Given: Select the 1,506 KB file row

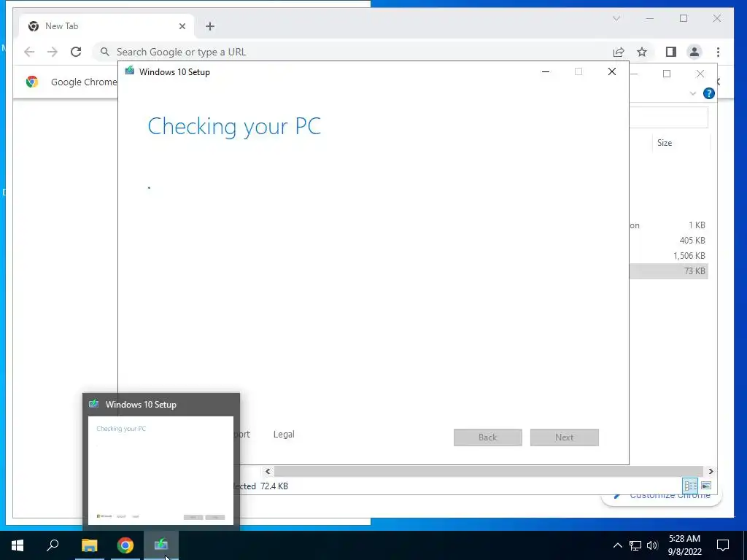Looking at the screenshot, I should click(668, 256).
